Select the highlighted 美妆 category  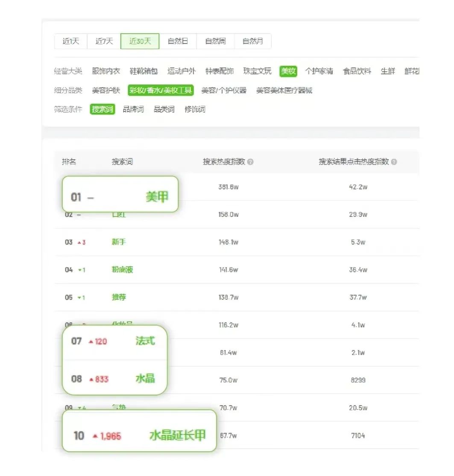tap(288, 71)
